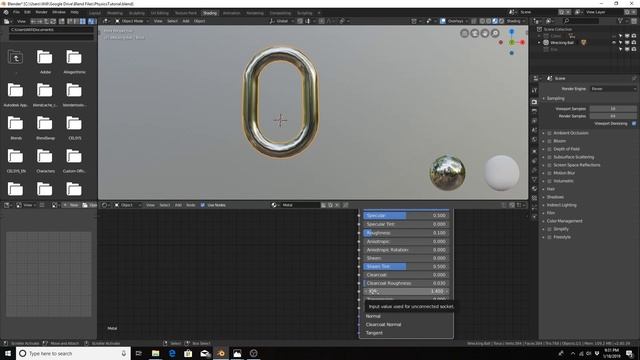Click the blue Z axis gizmo
Screen dimensions: 640x360
pos(511,31)
